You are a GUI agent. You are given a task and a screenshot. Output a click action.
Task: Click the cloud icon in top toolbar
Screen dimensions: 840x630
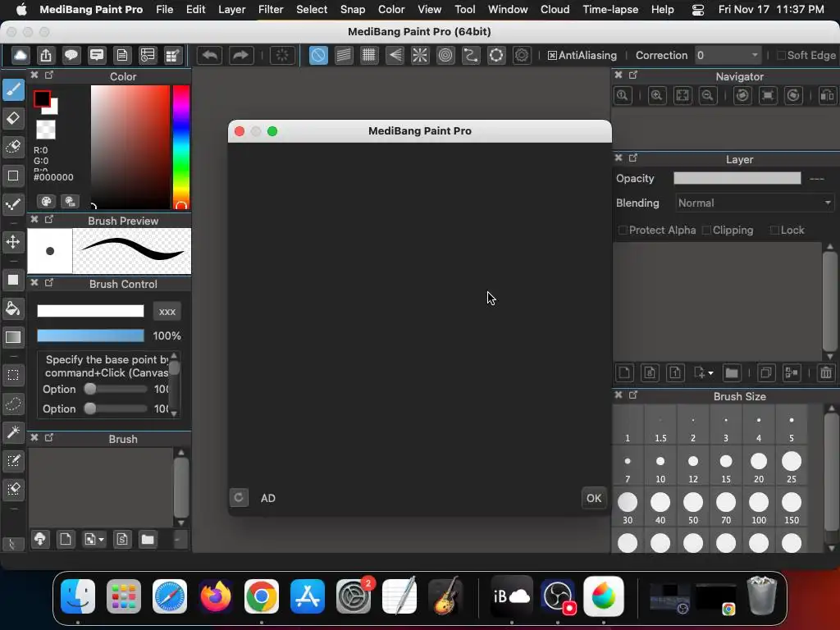[x=21, y=55]
